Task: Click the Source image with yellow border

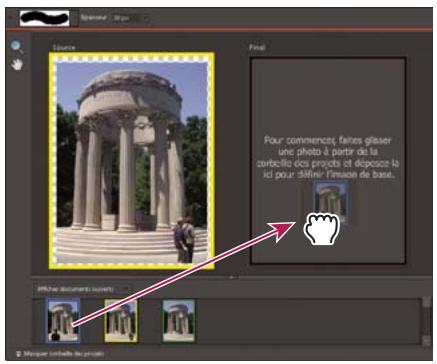Action: pyautogui.click(x=131, y=161)
